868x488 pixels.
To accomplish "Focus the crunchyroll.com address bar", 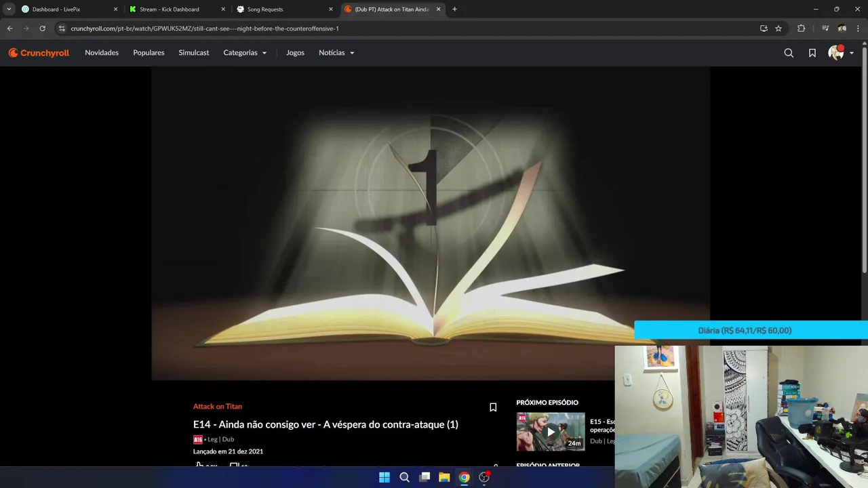I will coord(407,28).
